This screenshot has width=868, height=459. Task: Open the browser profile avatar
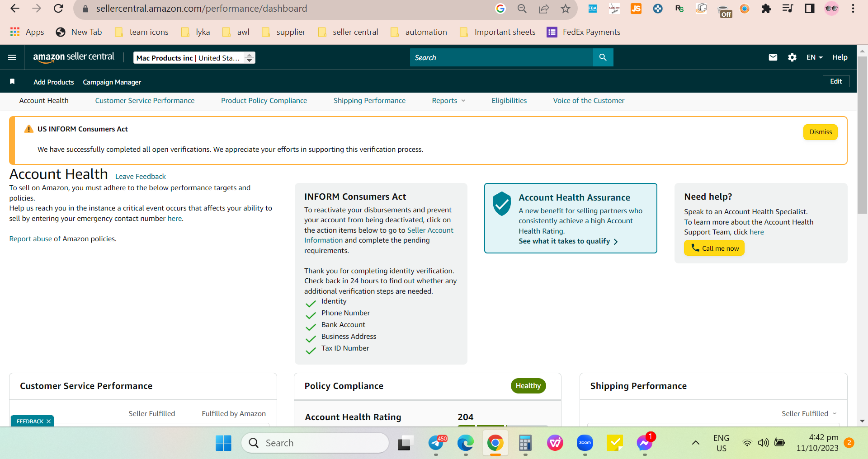pyautogui.click(x=831, y=9)
